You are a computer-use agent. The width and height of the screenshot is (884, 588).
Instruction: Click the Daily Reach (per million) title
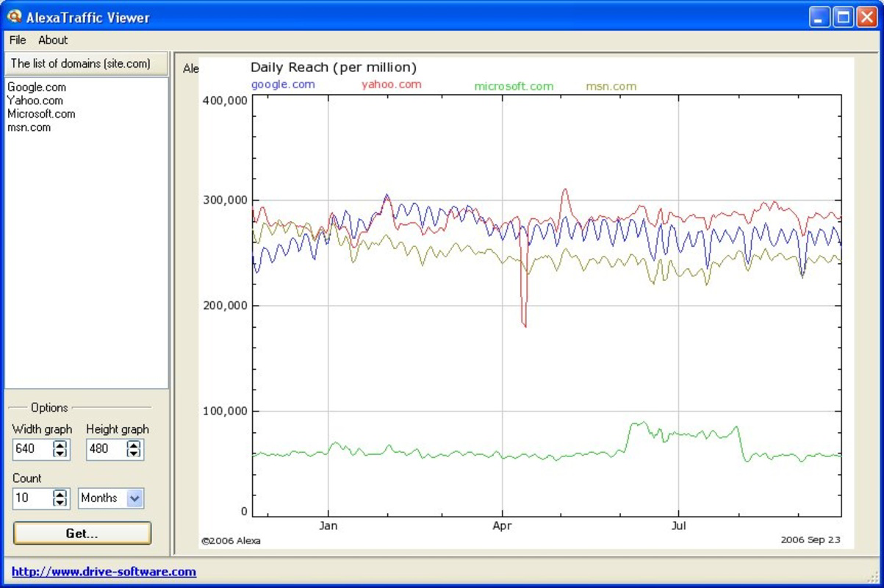[334, 68]
